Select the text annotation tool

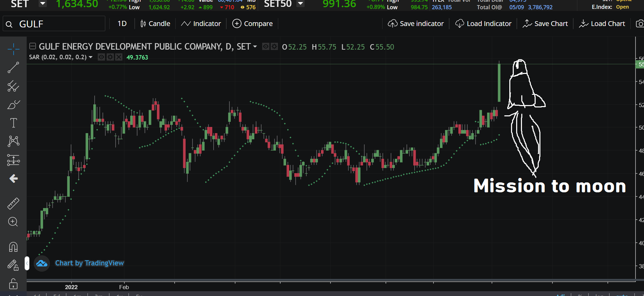[x=13, y=123]
